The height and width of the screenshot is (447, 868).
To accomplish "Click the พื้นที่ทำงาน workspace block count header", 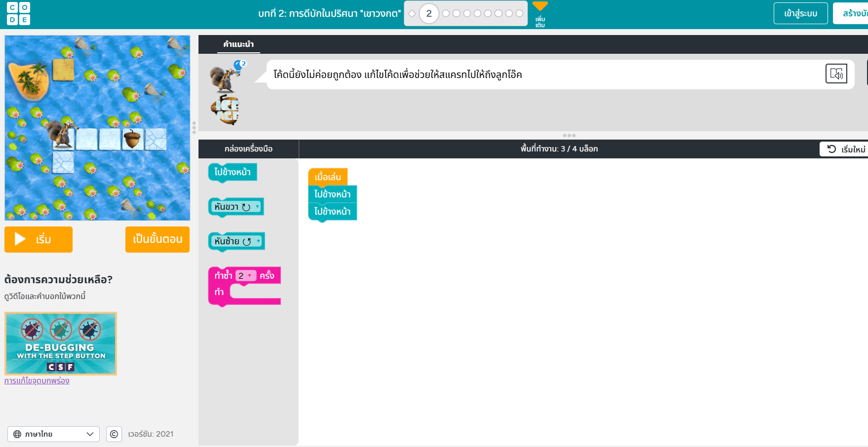I will [x=559, y=149].
